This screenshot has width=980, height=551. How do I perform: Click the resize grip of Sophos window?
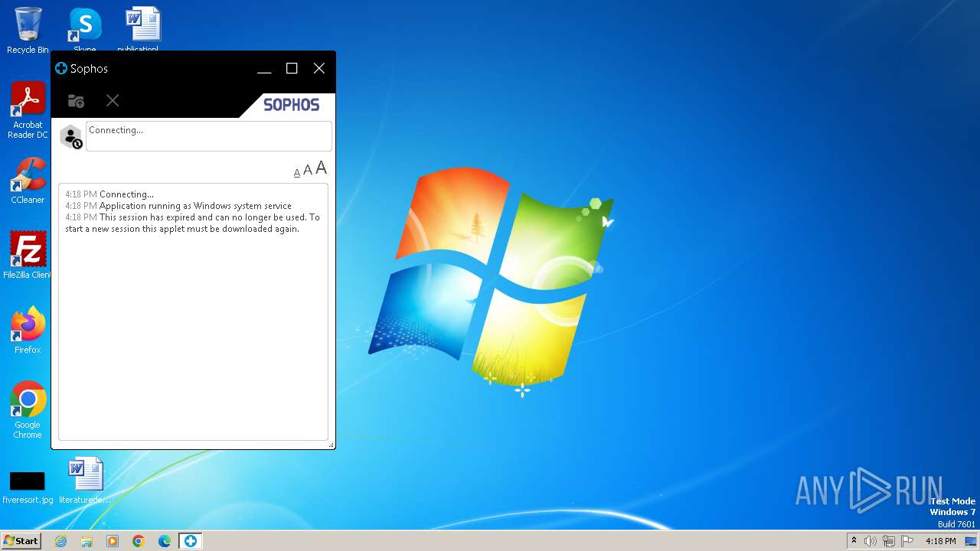point(331,445)
